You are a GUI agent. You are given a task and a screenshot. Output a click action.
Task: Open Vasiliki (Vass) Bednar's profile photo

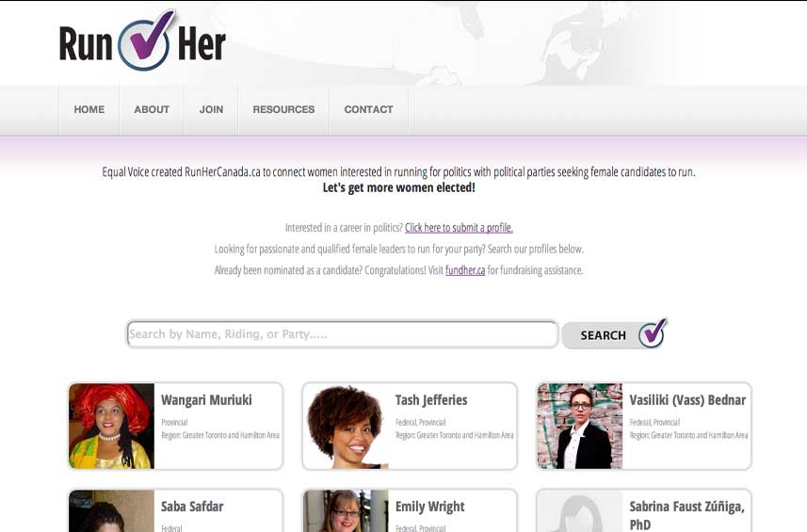click(x=580, y=426)
